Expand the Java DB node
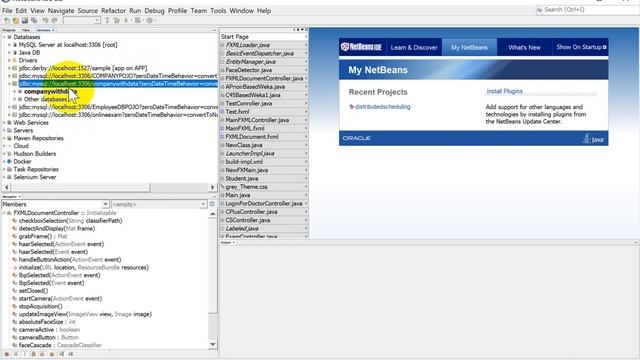Image resolution: width=640 pixels, height=360 pixels. click(9, 53)
